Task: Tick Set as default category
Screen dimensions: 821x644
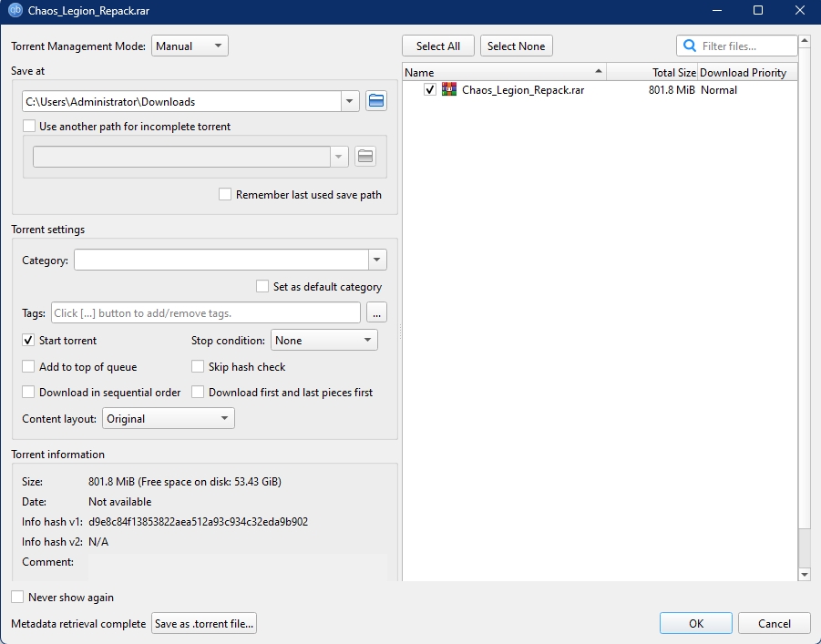Action: [x=262, y=286]
